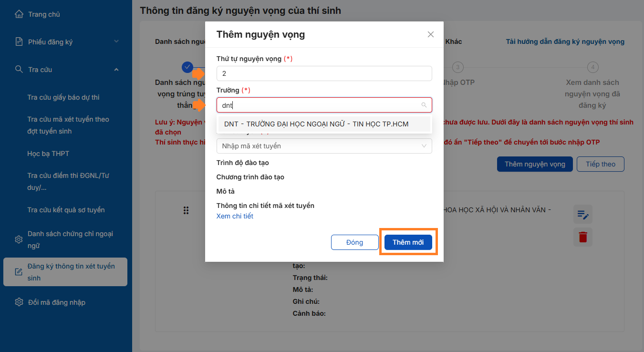Click the edit icon beside Đăng ký thông tin xét tuyển sinh
Image resolution: width=644 pixels, height=352 pixels.
pos(19,272)
